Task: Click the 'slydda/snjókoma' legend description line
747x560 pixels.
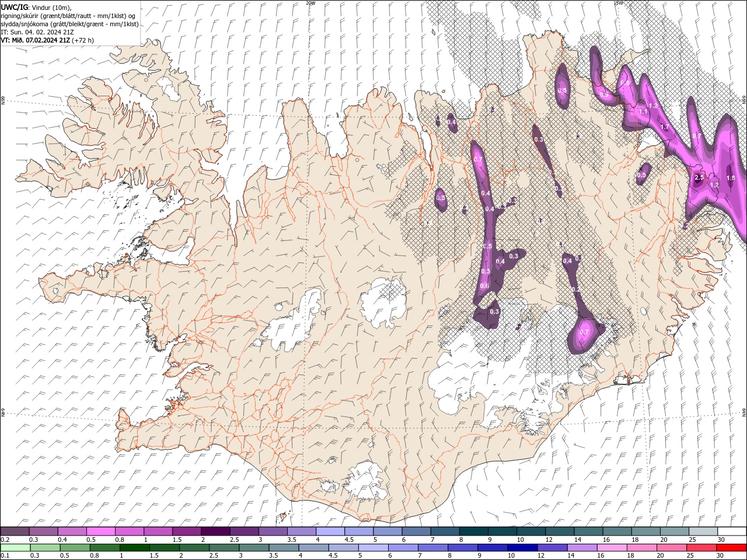Action: (69, 24)
